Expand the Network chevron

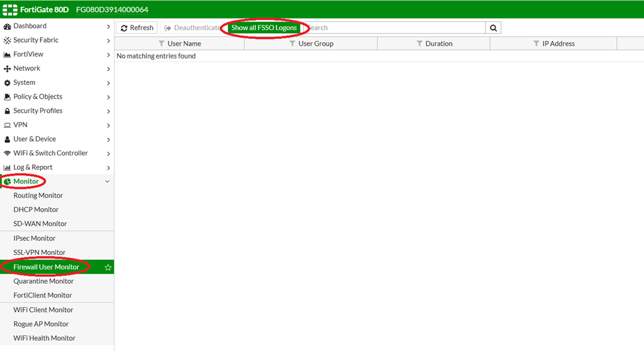pyautogui.click(x=108, y=69)
